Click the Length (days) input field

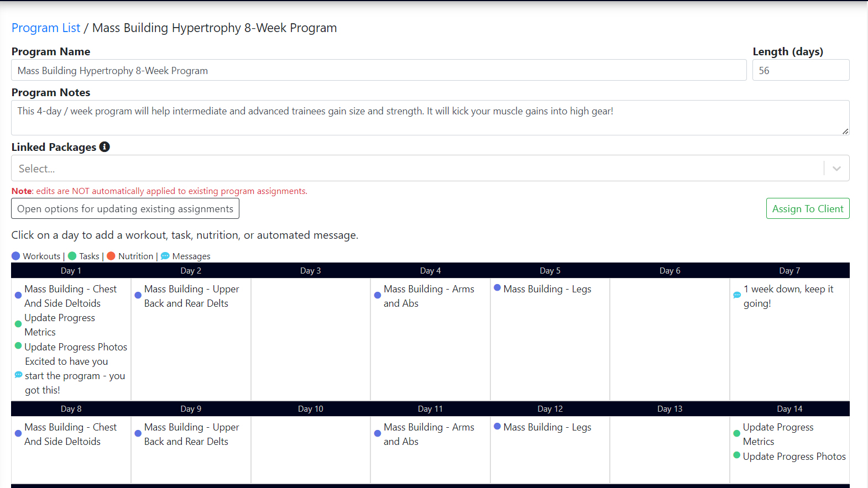tap(800, 71)
